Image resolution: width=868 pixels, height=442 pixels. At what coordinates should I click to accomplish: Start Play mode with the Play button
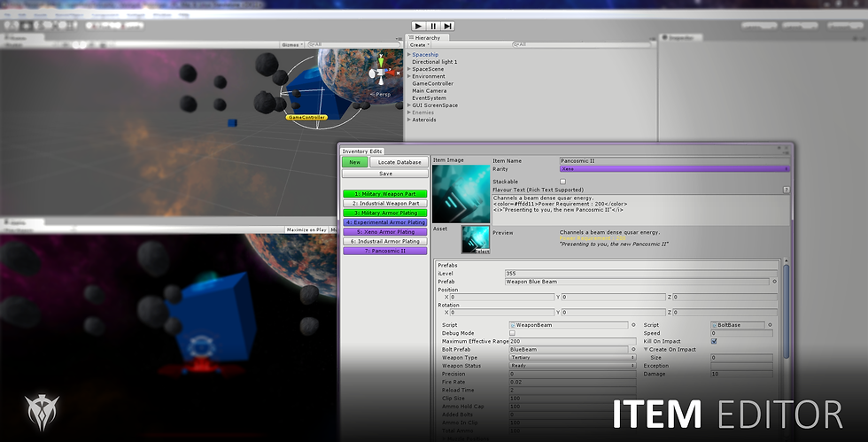coord(418,26)
